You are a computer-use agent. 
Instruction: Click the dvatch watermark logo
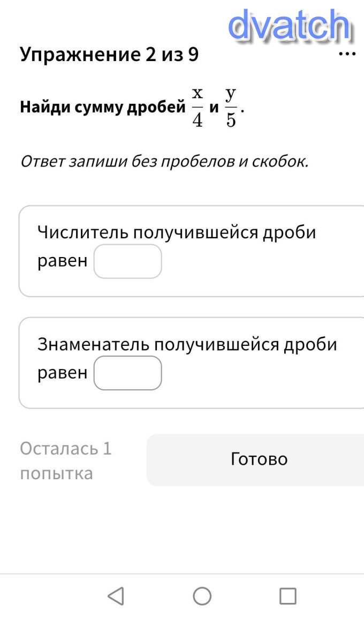pos(289,25)
